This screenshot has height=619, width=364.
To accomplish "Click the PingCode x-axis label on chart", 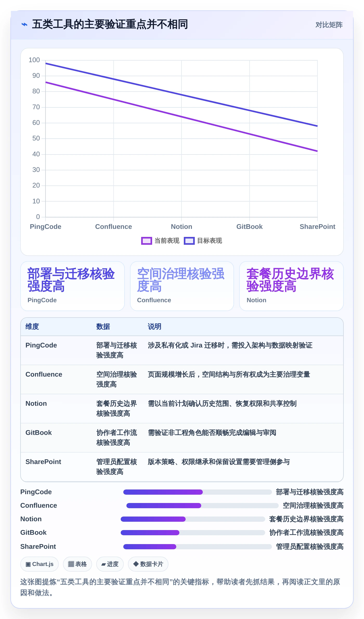I will [45, 227].
